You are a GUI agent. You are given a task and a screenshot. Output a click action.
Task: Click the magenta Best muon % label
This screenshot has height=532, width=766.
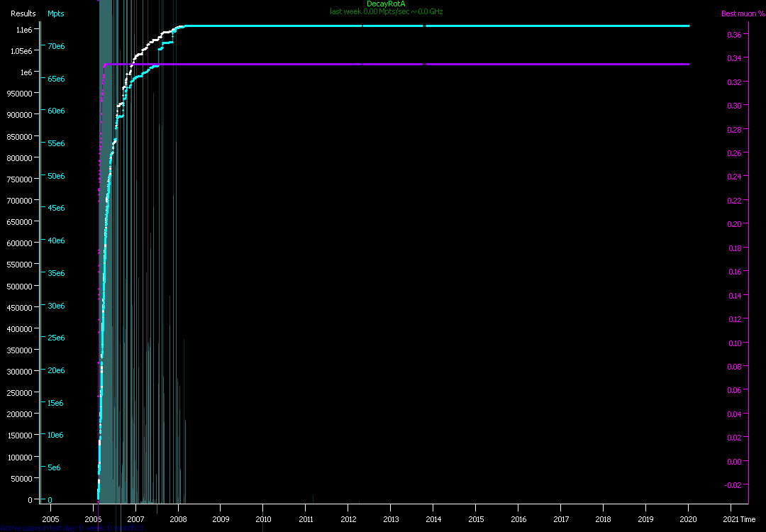click(738, 13)
